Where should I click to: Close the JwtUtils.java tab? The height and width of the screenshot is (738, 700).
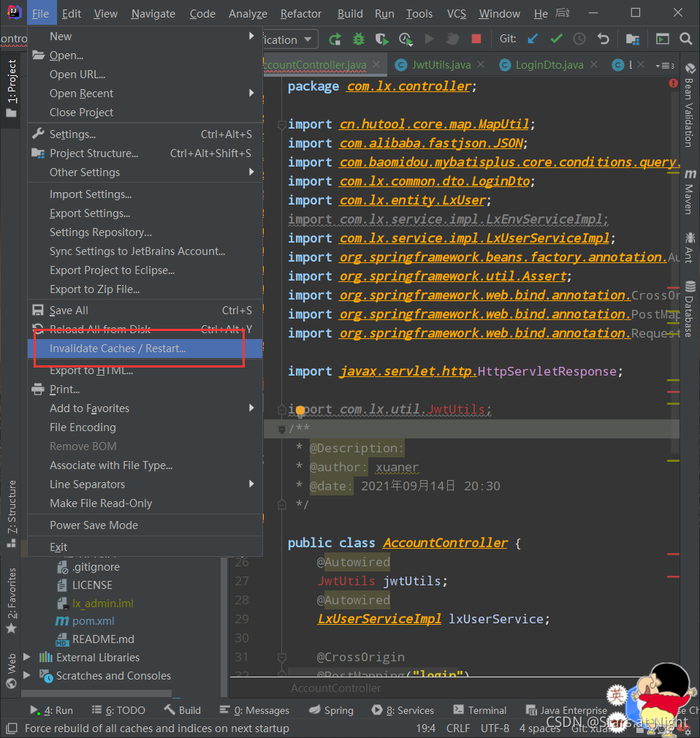[480, 64]
